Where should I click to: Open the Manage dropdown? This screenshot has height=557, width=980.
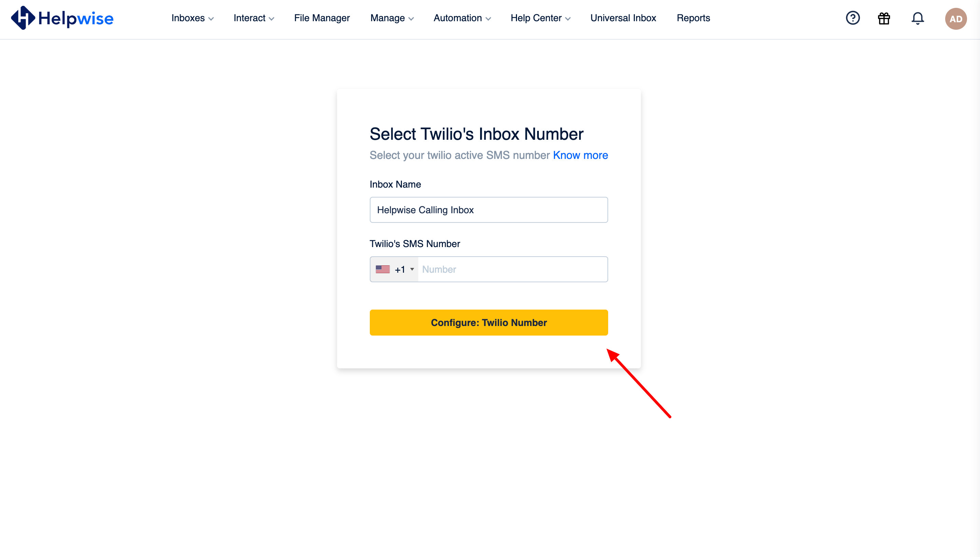(392, 18)
